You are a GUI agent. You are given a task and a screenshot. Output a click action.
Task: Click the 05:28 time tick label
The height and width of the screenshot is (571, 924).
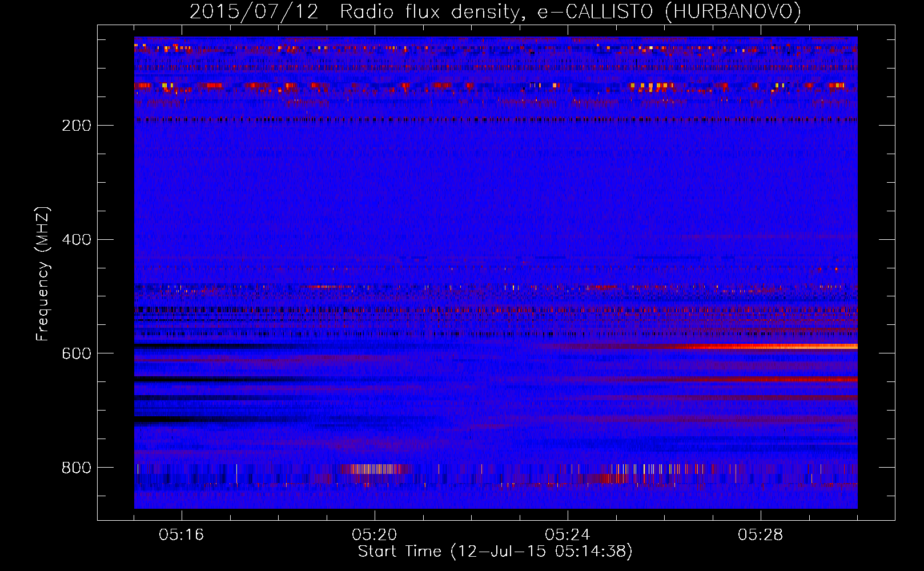(x=761, y=535)
